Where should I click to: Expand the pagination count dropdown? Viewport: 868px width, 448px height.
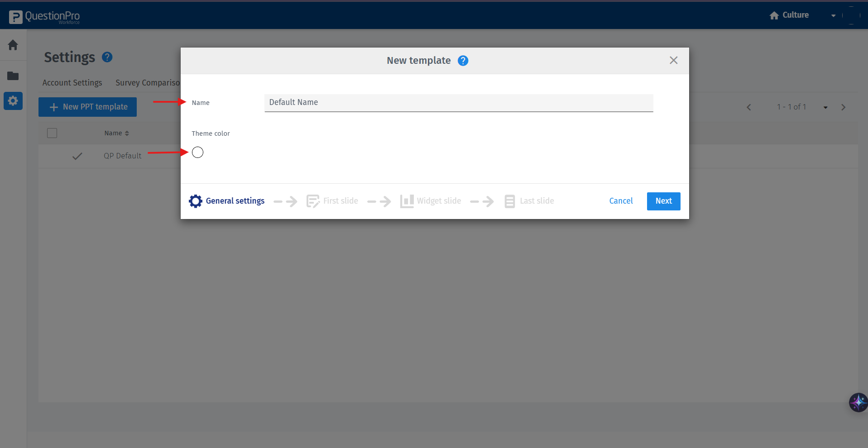825,107
